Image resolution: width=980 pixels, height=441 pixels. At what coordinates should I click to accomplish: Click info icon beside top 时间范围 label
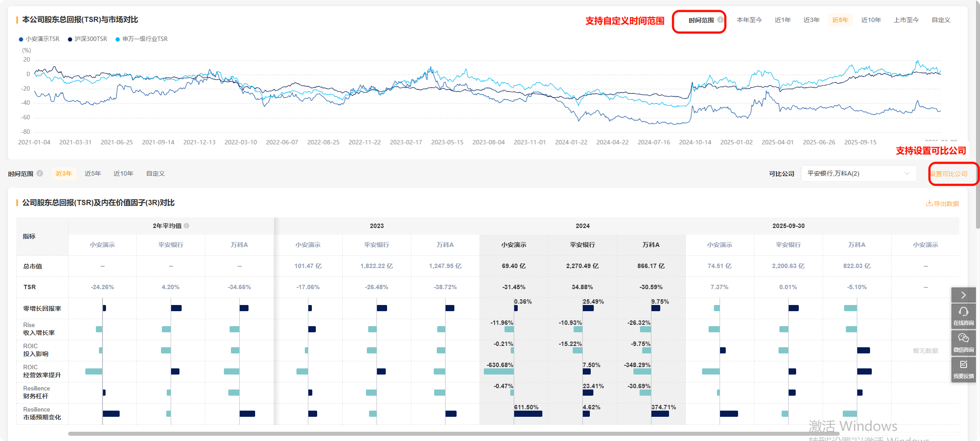tap(720, 20)
